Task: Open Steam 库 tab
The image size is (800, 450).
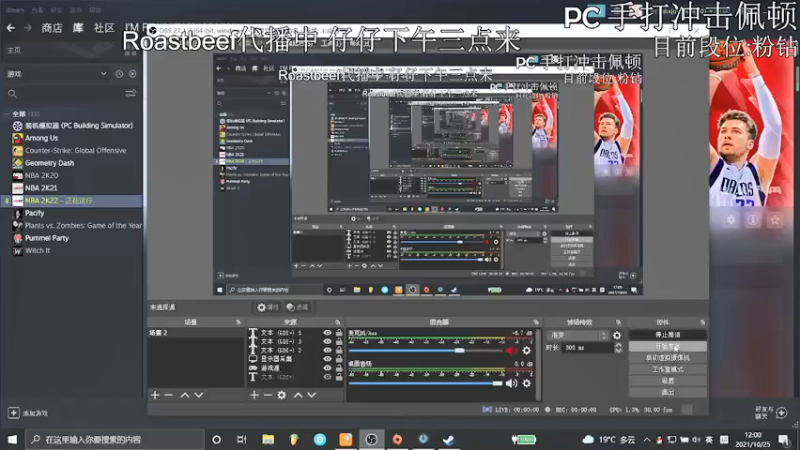Action: click(x=78, y=28)
